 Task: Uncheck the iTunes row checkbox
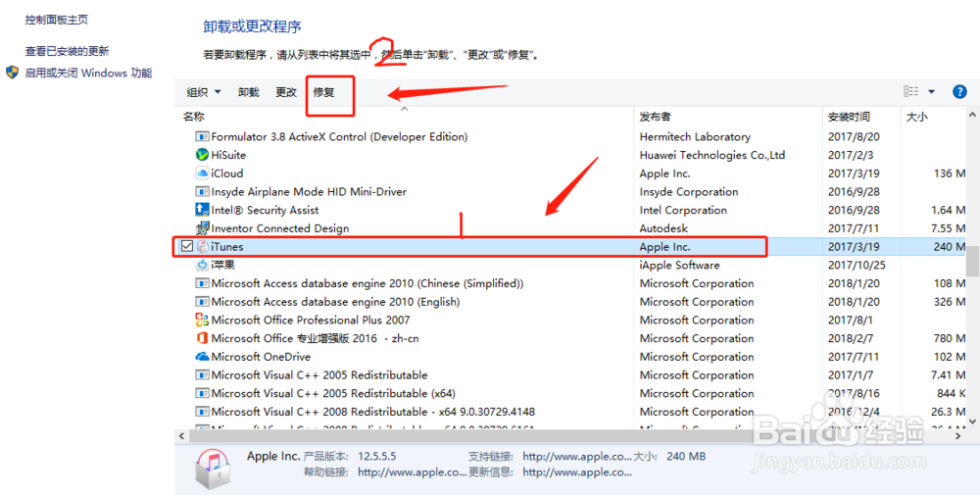point(187,246)
